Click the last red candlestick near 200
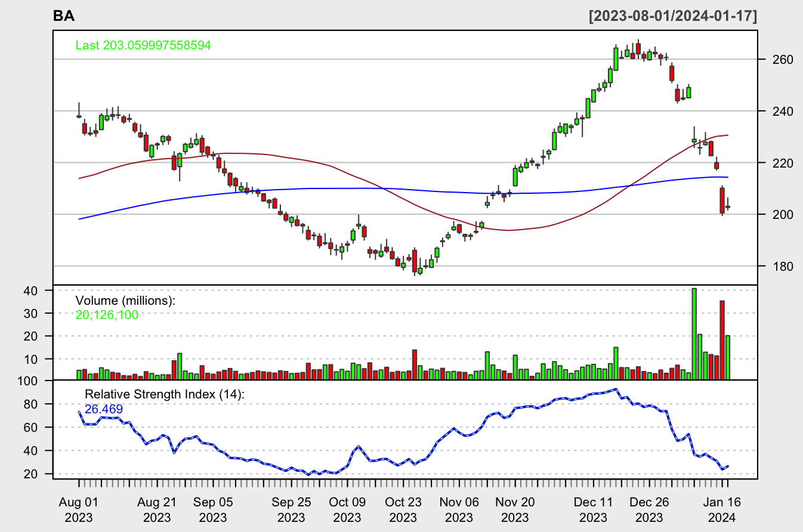Image resolution: width=803 pixels, height=532 pixels. (x=722, y=200)
